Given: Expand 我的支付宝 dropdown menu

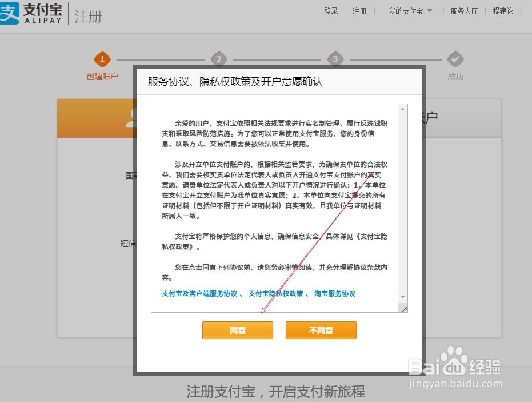Looking at the screenshot, I should point(410,11).
